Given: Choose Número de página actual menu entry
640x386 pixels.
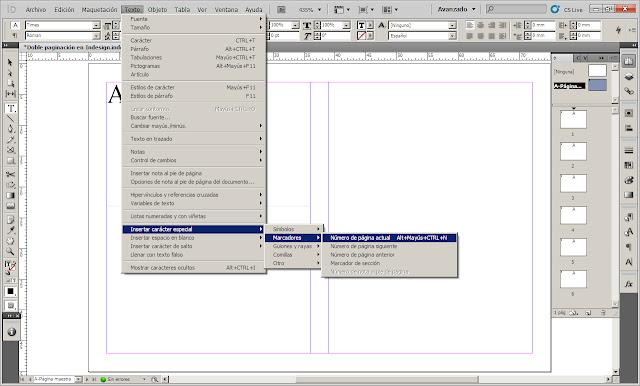Looking at the screenshot, I should tap(389, 237).
